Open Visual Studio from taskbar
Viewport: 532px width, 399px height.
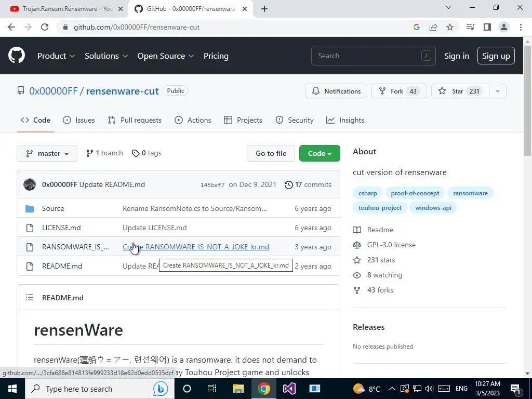coord(289,389)
